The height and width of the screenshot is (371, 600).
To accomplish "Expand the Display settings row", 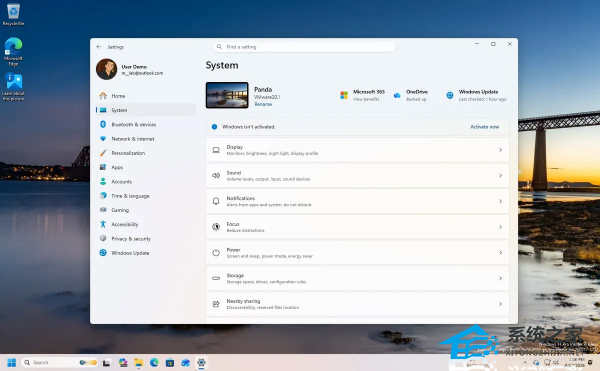I will tap(357, 150).
